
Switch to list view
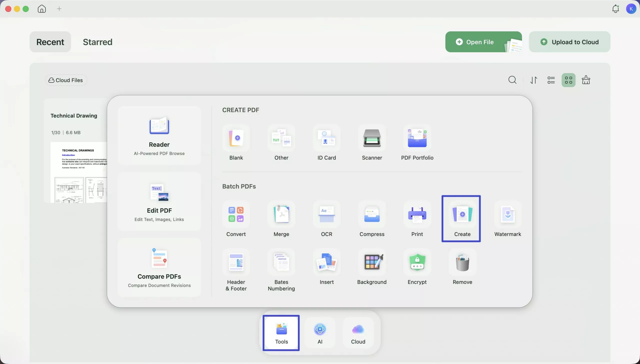[551, 80]
